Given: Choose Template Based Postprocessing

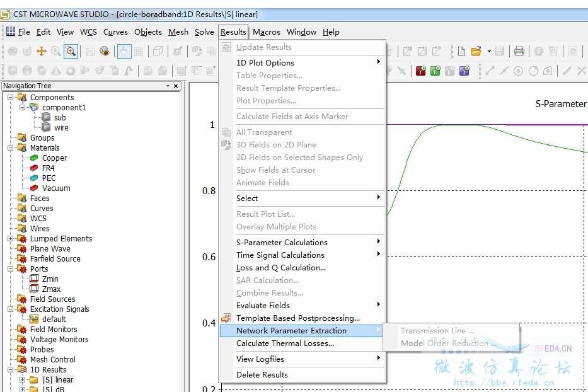Looking at the screenshot, I should [x=302, y=318].
